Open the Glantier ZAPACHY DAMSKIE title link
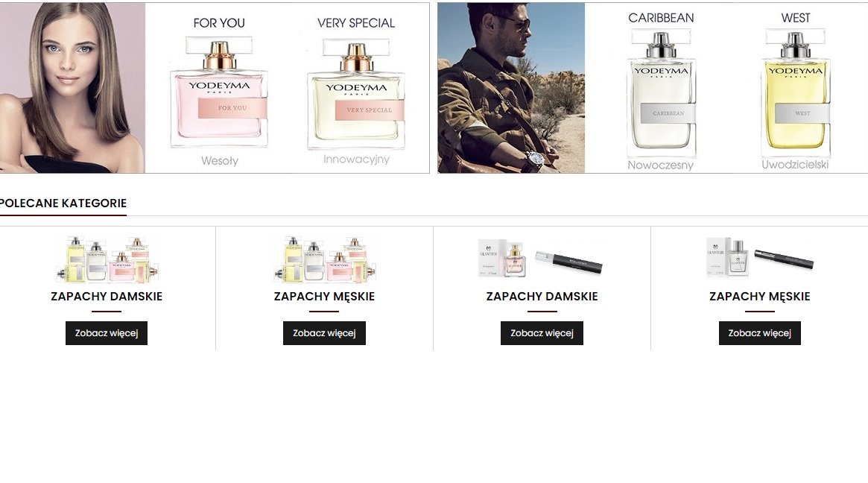Image resolution: width=868 pixels, height=483 pixels. pos(542,297)
